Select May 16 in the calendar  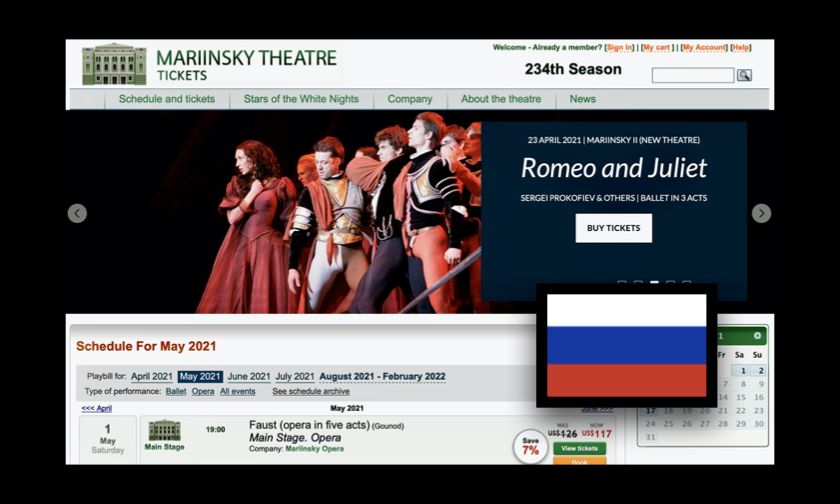click(x=759, y=397)
